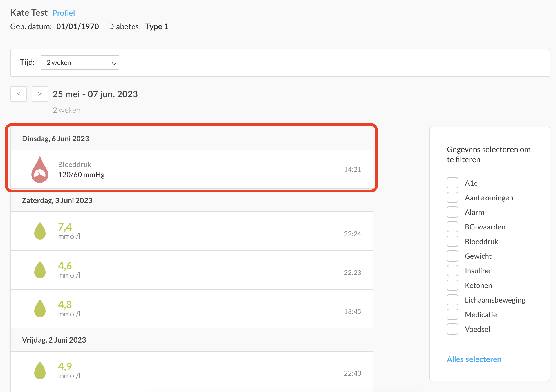556x392 pixels.
Task: Click the 14:21 timestamp
Action: click(353, 169)
